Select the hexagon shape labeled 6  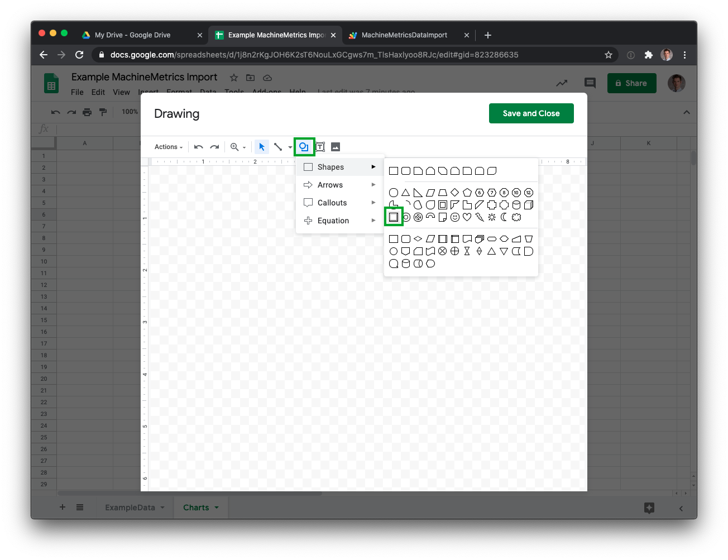coord(480,193)
